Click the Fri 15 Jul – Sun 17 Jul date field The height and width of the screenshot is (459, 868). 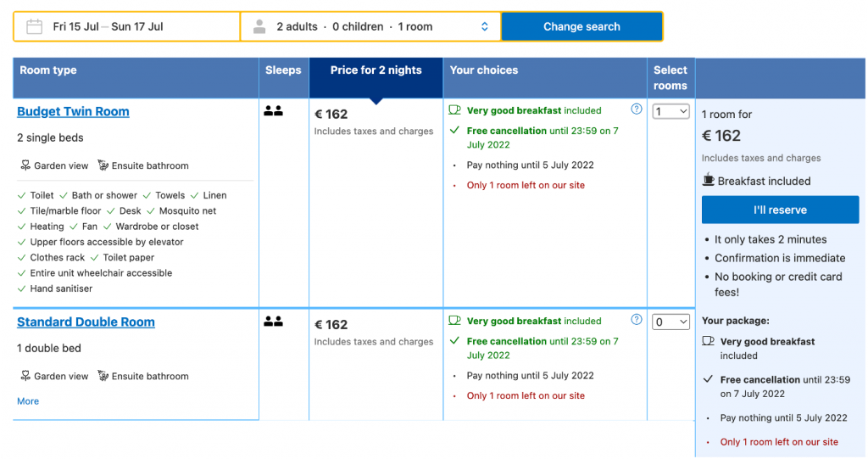[x=108, y=26]
